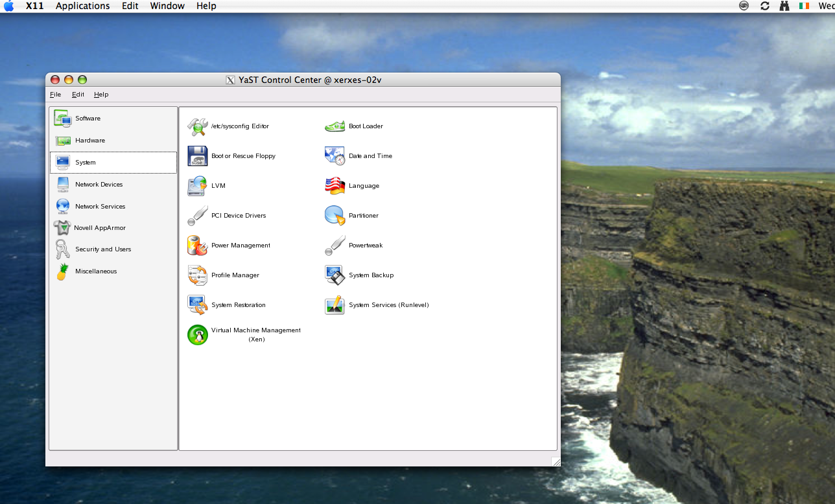Screen dimensions: 835x504
Task: Click the "Novell AppArmor" label
Action: tap(100, 228)
